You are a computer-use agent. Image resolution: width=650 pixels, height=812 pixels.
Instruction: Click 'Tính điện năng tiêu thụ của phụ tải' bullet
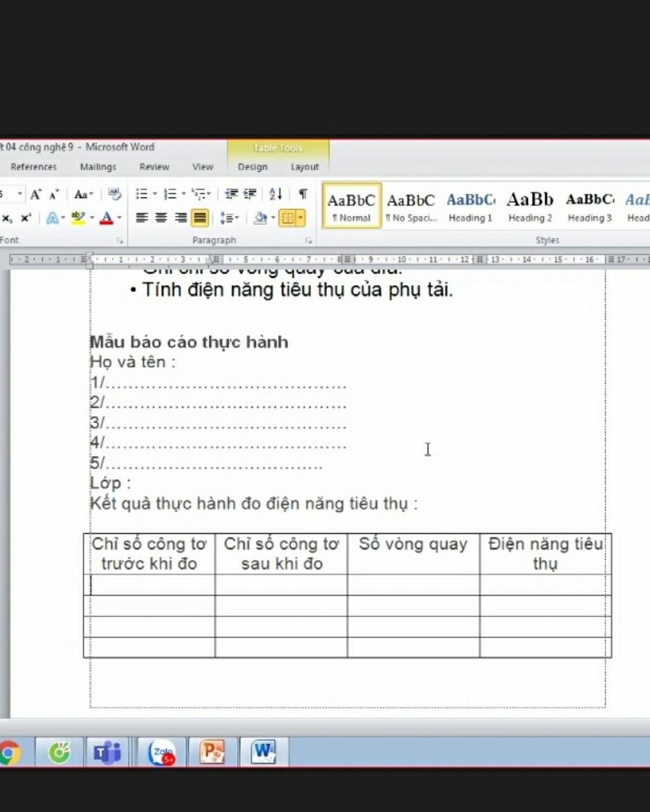[297, 290]
